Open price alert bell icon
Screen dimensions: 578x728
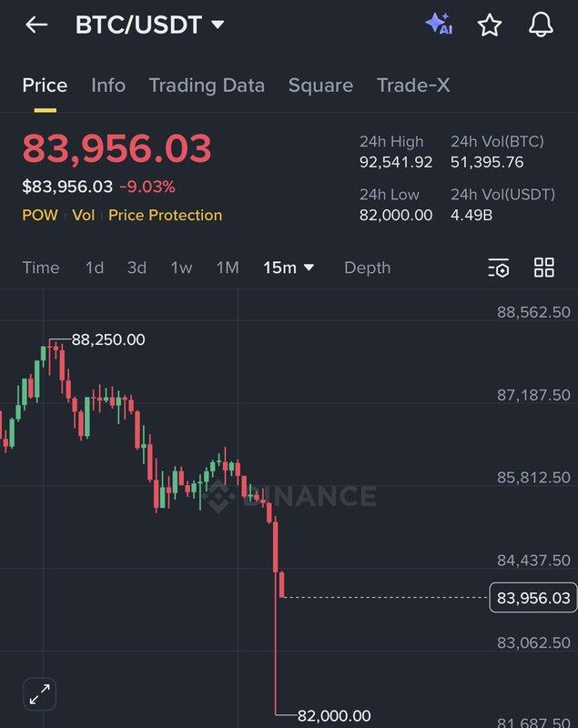coord(541,25)
